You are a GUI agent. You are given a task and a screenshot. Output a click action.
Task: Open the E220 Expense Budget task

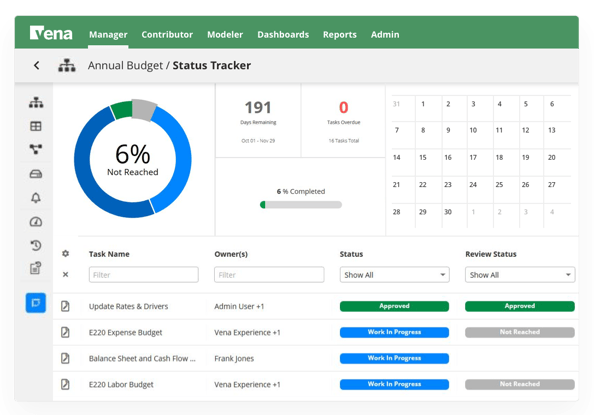click(125, 332)
